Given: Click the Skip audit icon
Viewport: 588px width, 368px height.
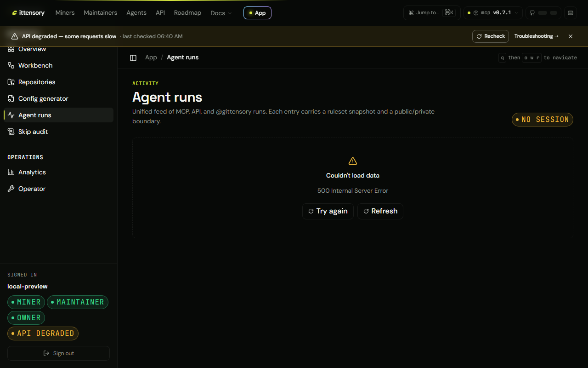Looking at the screenshot, I should click(x=11, y=132).
